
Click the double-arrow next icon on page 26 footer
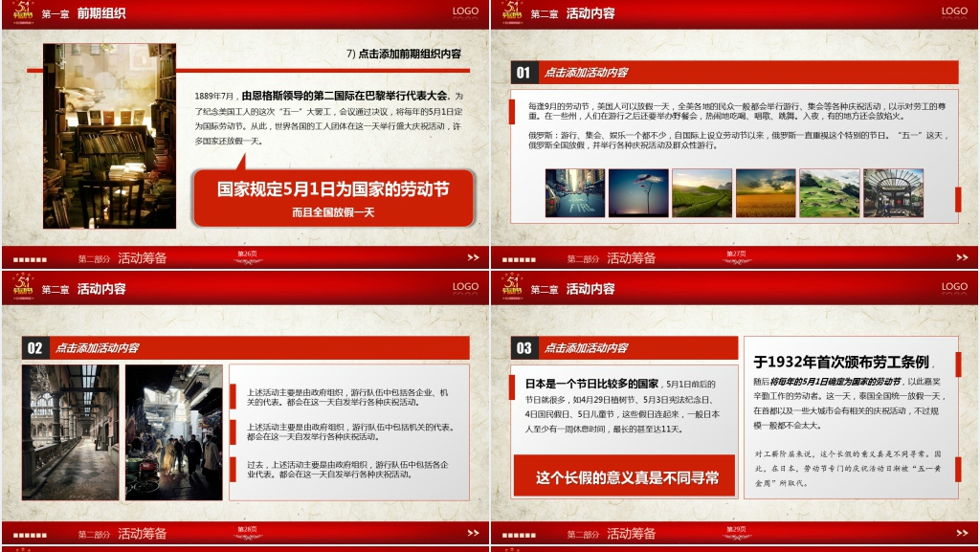[x=473, y=257]
